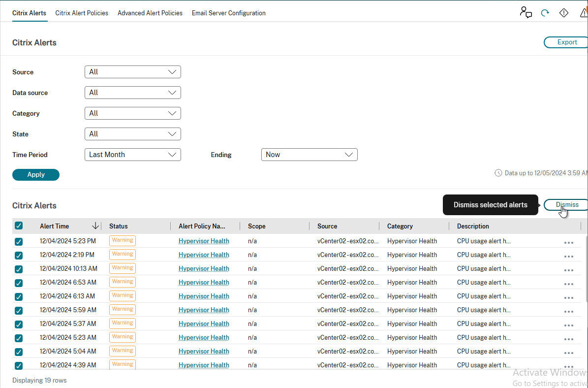This screenshot has width=588, height=388.
Task: Open more options for 6:13 AM alert
Action: click(568, 298)
